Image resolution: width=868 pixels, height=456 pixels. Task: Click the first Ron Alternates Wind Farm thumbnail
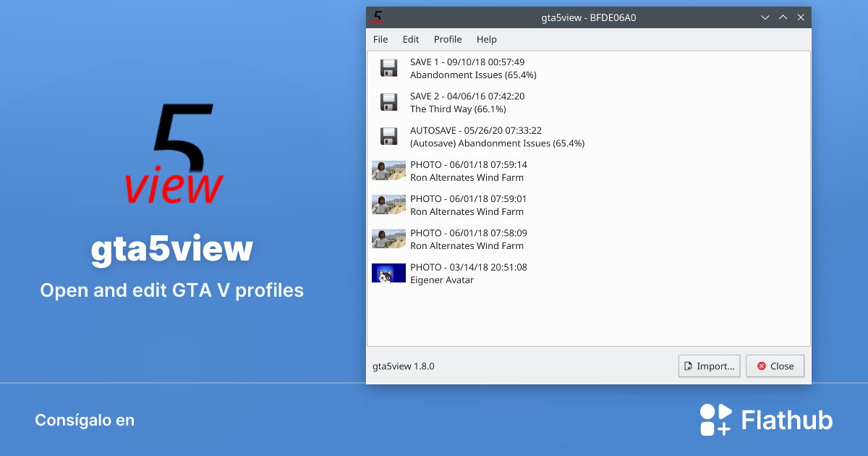click(x=388, y=170)
